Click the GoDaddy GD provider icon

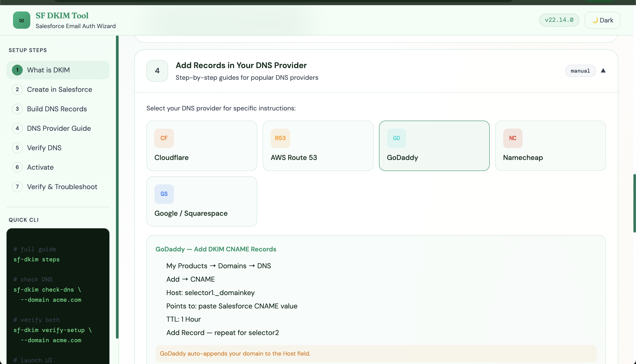tap(396, 138)
